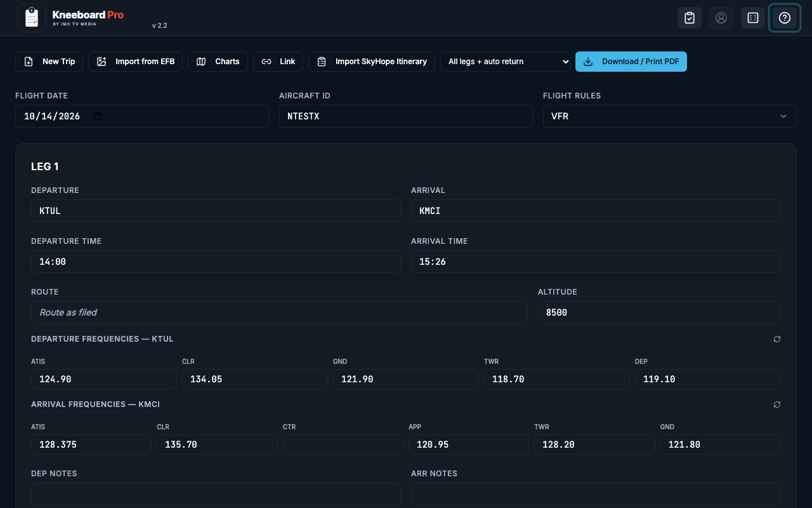812x508 pixels.
Task: Click the Departure Time field 14:00
Action: 216,262
